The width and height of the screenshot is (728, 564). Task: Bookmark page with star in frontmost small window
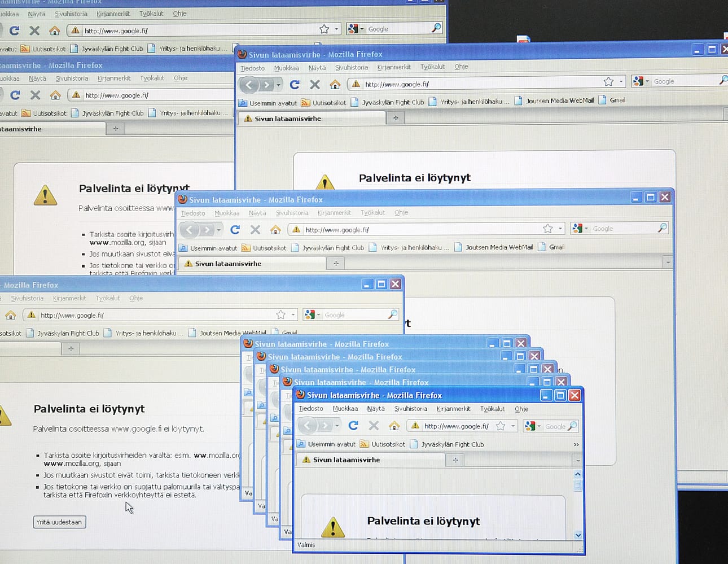pos(501,426)
